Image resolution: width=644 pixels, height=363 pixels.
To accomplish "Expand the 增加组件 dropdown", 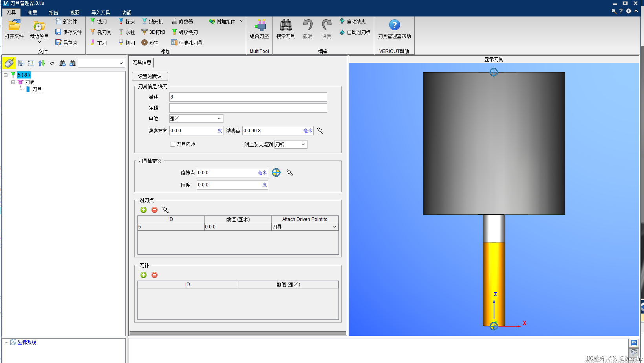I will pyautogui.click(x=241, y=22).
